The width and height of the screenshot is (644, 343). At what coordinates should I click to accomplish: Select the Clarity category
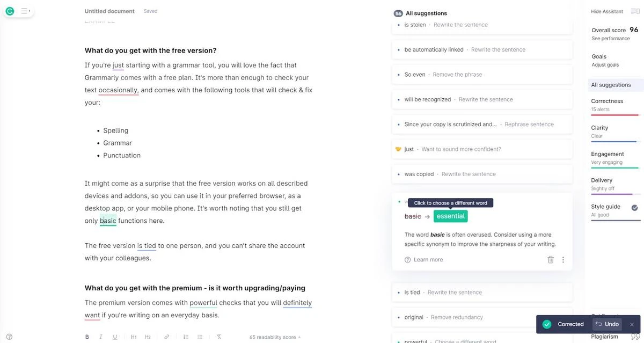click(x=614, y=132)
